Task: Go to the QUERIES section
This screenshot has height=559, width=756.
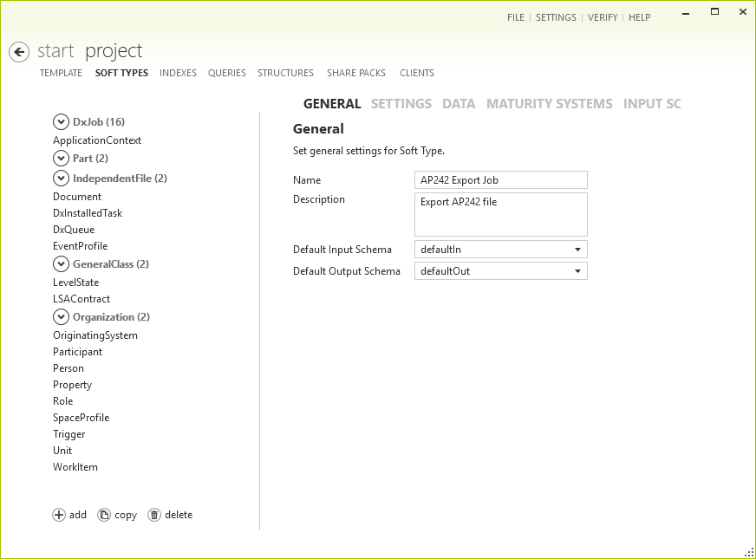Action: [x=226, y=73]
